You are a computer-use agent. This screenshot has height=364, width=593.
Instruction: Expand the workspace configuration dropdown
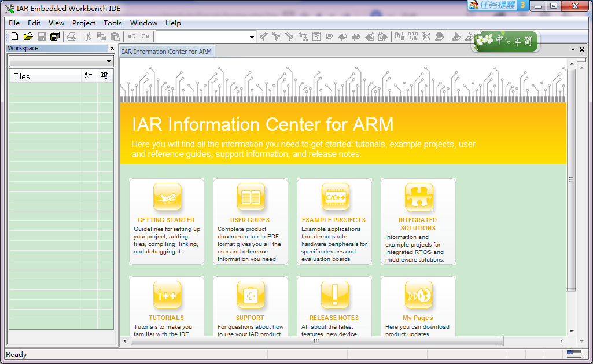(x=109, y=61)
